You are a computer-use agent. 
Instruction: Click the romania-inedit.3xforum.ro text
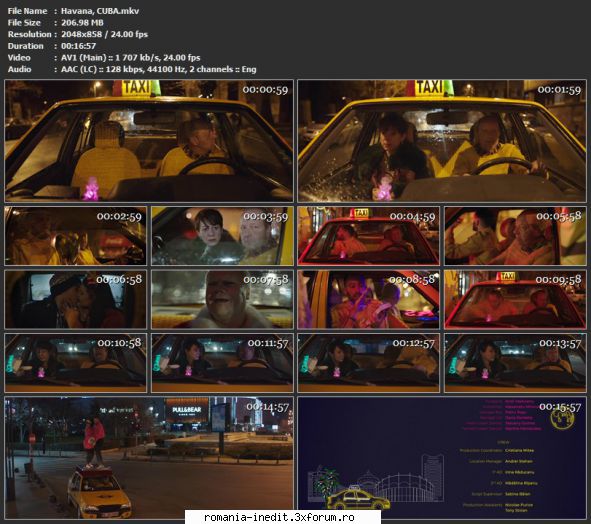pos(279,517)
